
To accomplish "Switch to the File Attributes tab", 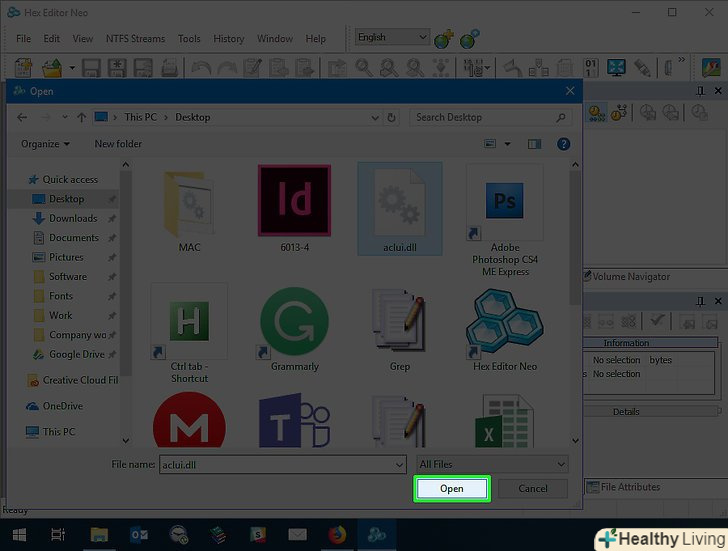I will click(x=623, y=487).
